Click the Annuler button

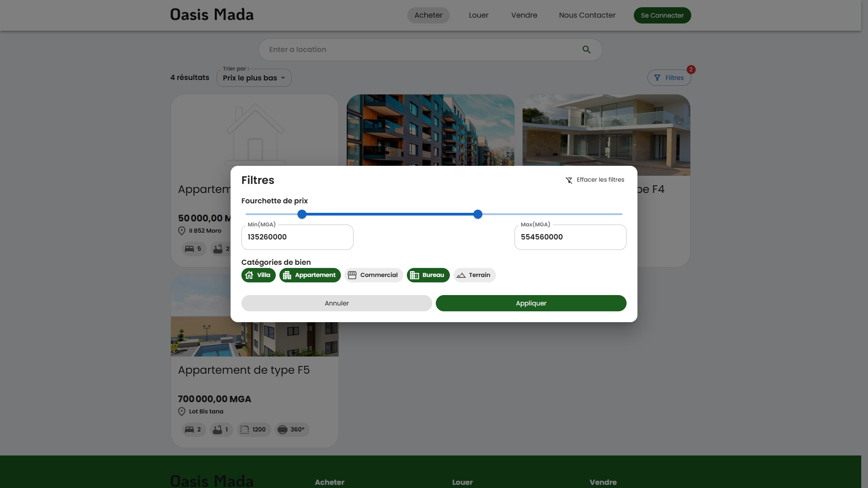coord(336,303)
